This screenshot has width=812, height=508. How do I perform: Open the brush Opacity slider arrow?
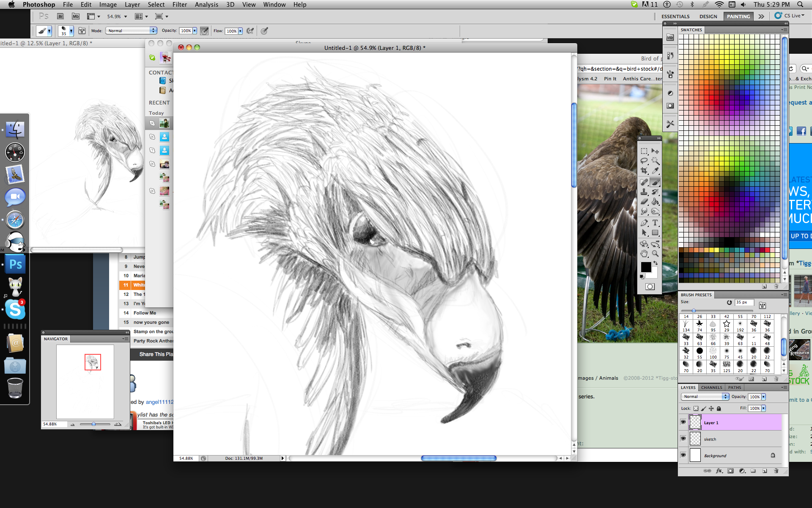tap(195, 31)
